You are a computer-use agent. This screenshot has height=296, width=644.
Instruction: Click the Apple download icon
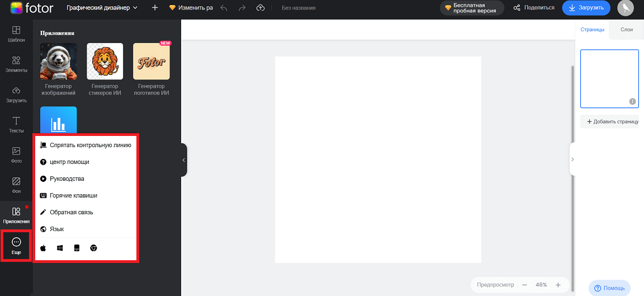[x=43, y=248]
